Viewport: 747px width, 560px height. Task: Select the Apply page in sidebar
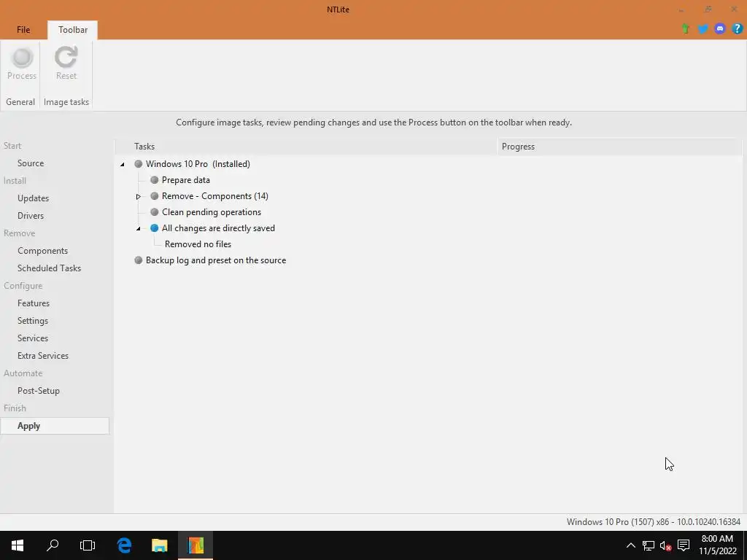(55, 426)
